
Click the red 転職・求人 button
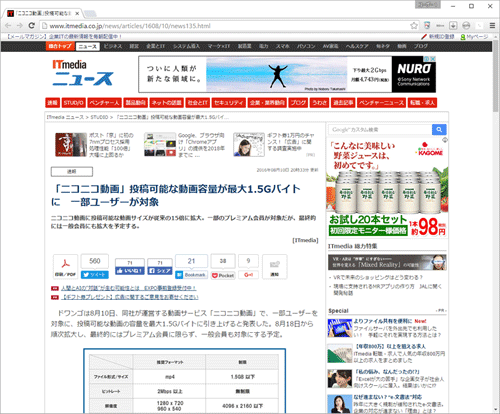422,103
